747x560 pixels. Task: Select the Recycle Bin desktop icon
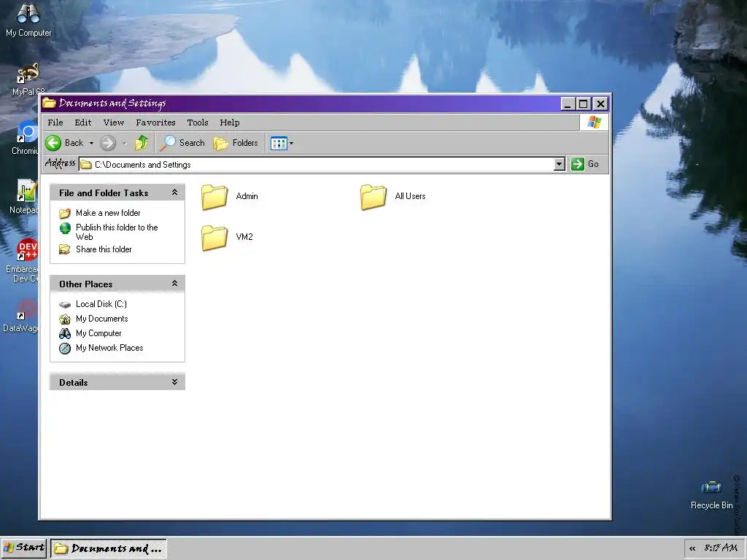click(711, 495)
